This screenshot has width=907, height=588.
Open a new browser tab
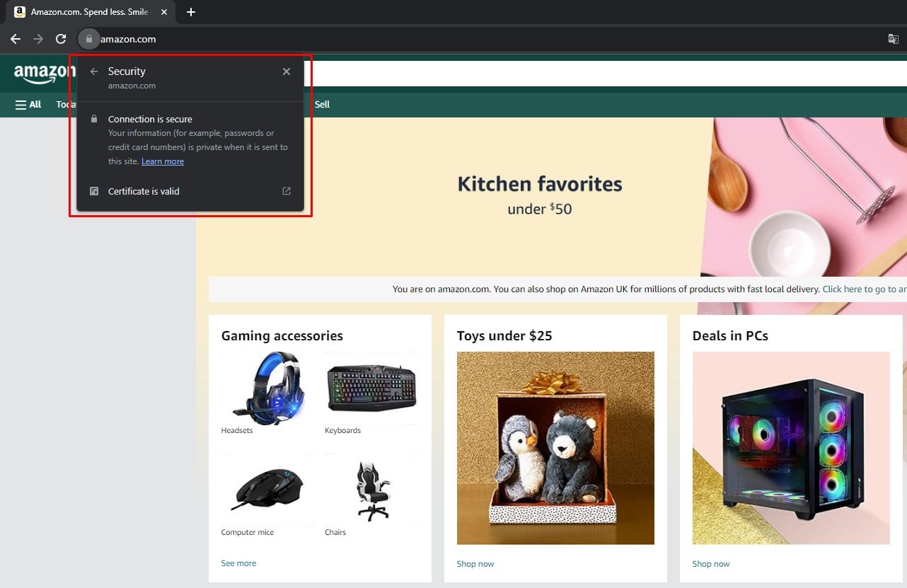point(190,12)
